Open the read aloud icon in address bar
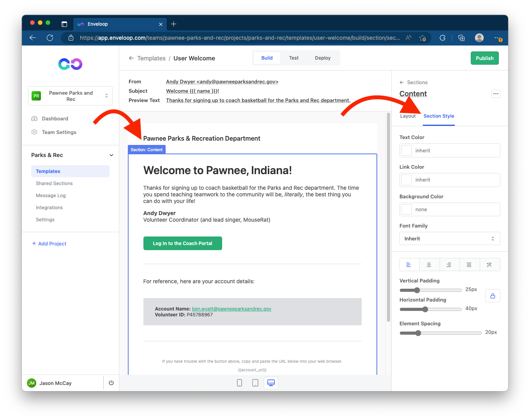This screenshot has width=530, height=420. (408, 38)
